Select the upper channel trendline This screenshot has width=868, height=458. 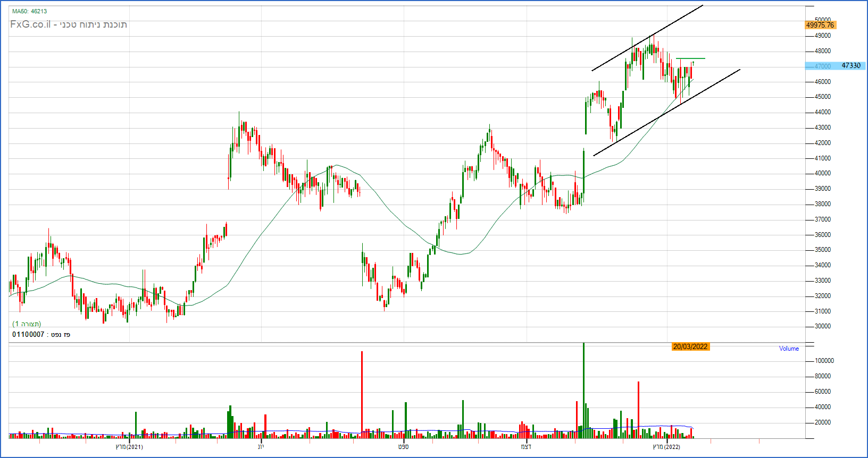(x=647, y=38)
